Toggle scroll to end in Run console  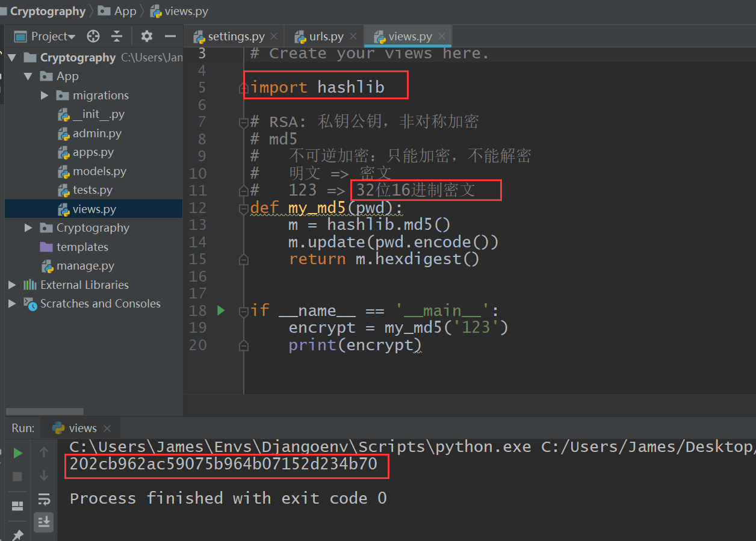click(x=44, y=522)
